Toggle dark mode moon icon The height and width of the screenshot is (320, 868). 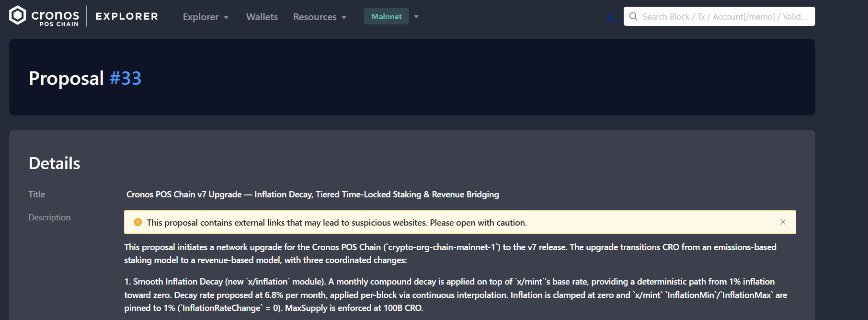(x=612, y=17)
